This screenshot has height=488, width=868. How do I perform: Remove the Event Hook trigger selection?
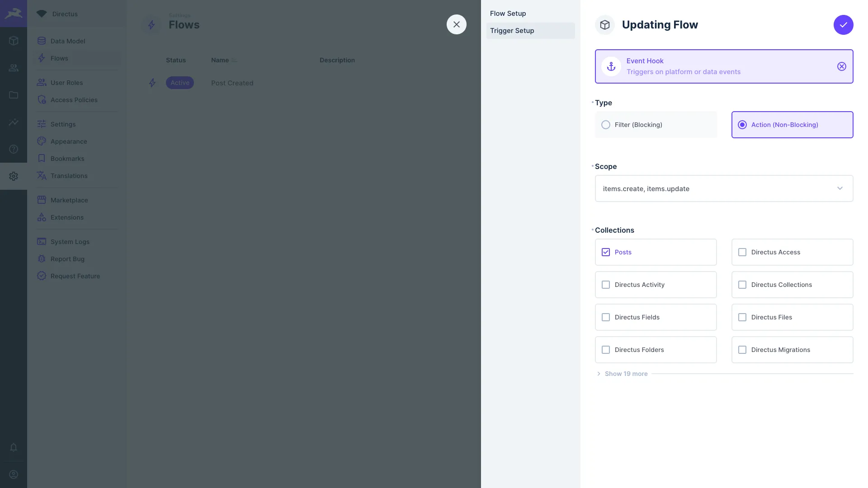(841, 66)
